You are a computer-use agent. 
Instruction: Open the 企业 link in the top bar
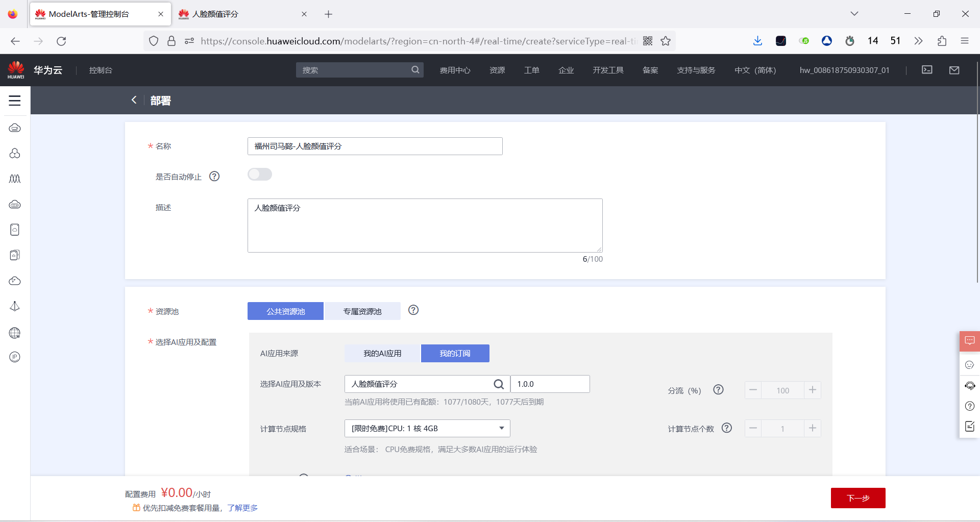[566, 70]
